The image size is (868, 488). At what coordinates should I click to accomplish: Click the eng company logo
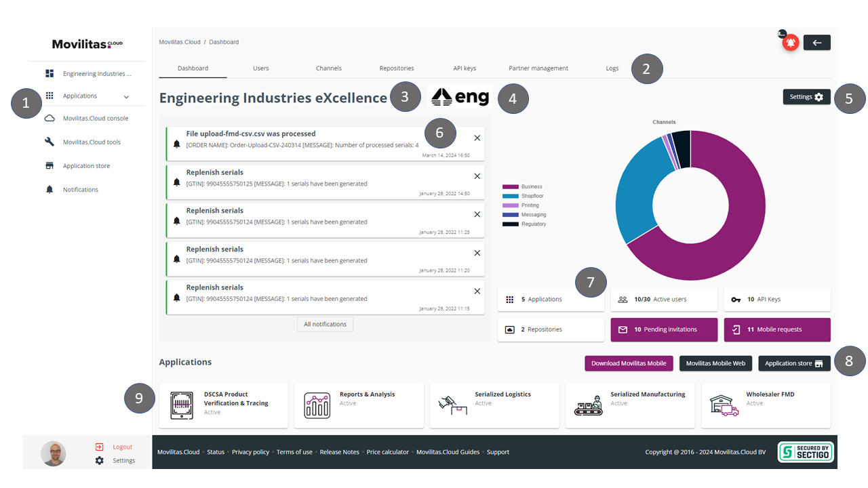click(x=460, y=98)
